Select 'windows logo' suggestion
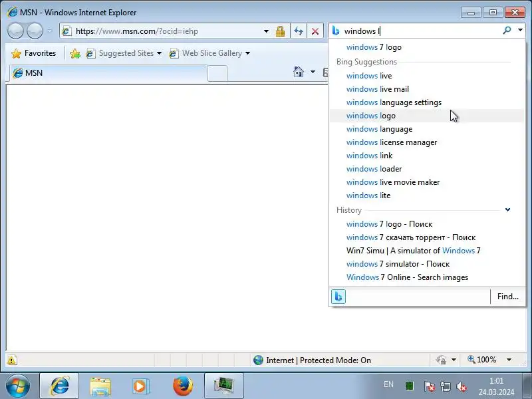 click(426, 116)
